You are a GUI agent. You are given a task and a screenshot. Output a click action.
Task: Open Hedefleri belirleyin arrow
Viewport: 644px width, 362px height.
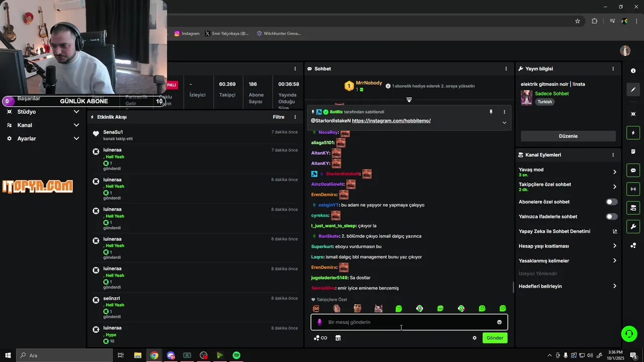point(614,286)
